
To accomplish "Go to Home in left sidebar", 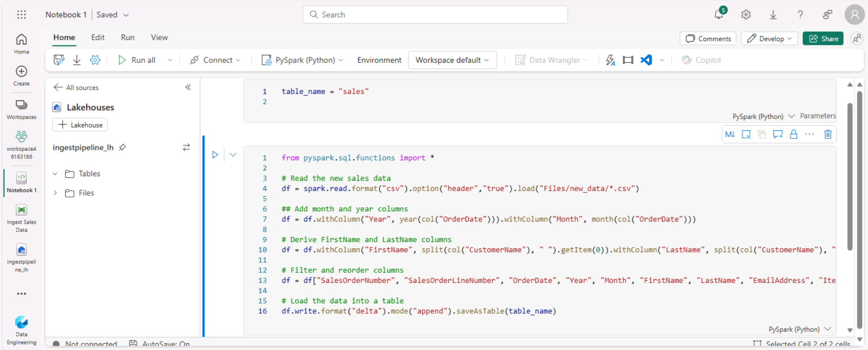I will tap(21, 44).
